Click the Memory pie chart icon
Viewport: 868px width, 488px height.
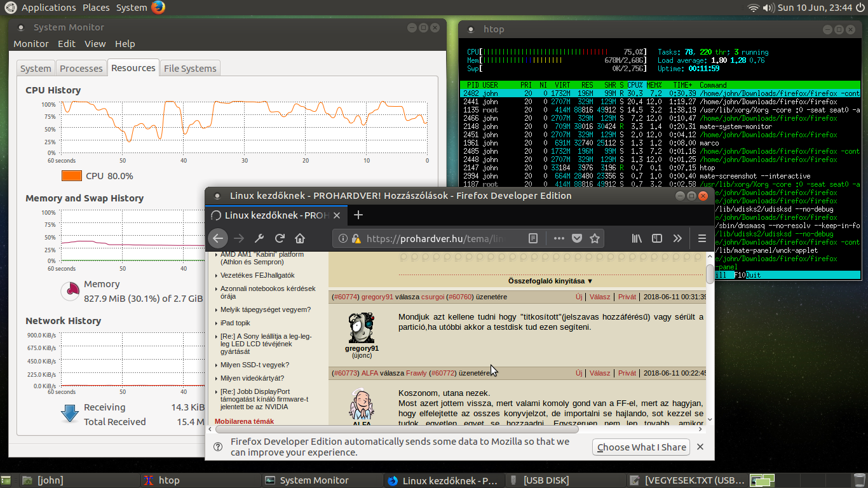point(70,291)
